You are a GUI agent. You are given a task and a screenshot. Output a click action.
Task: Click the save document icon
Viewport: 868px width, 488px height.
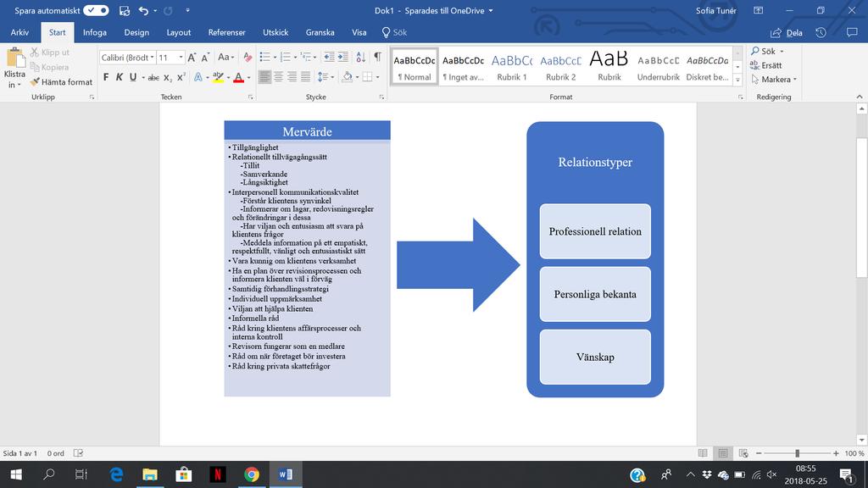pos(125,10)
